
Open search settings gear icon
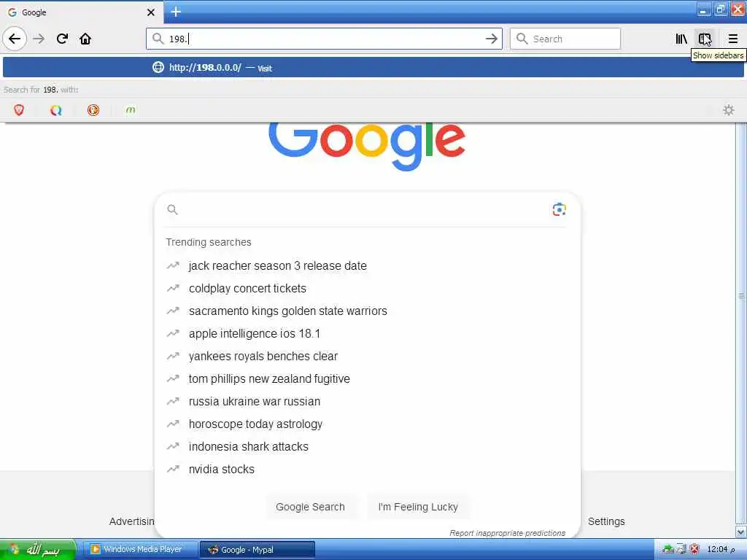[x=729, y=111]
